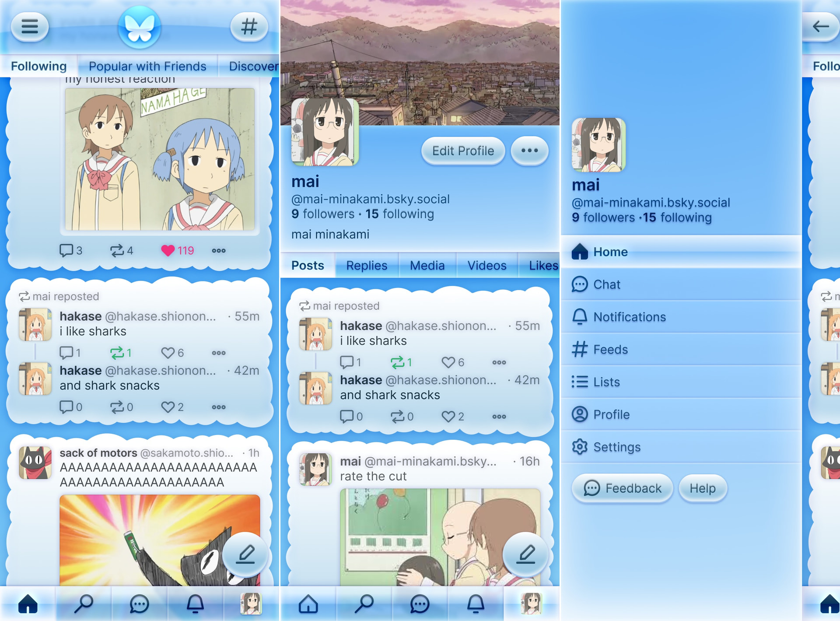
Task: Like 'i like sharks' in the home feed
Action: click(x=172, y=353)
